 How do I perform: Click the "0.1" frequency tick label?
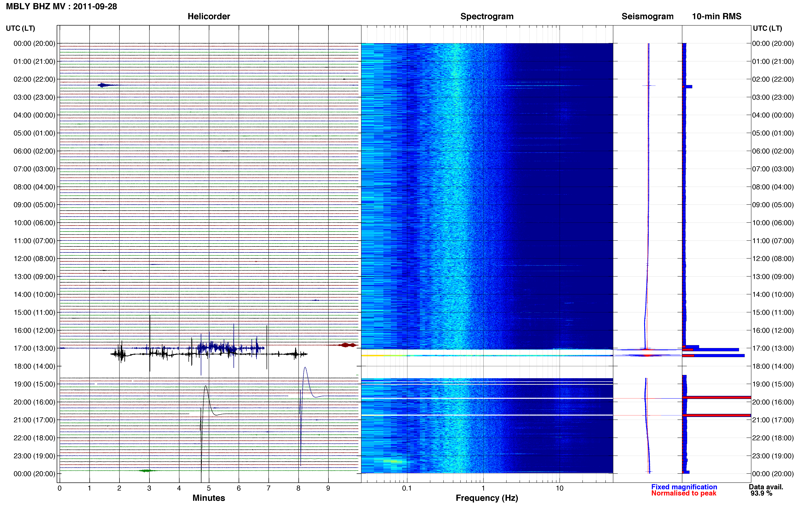point(407,488)
